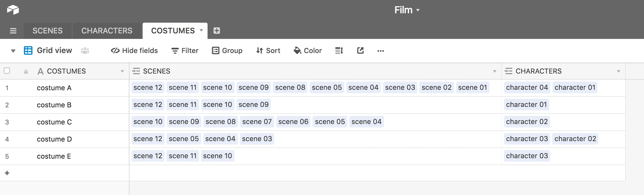Click the Grid view table icon
Screen dimensions: 644x195
click(28, 50)
